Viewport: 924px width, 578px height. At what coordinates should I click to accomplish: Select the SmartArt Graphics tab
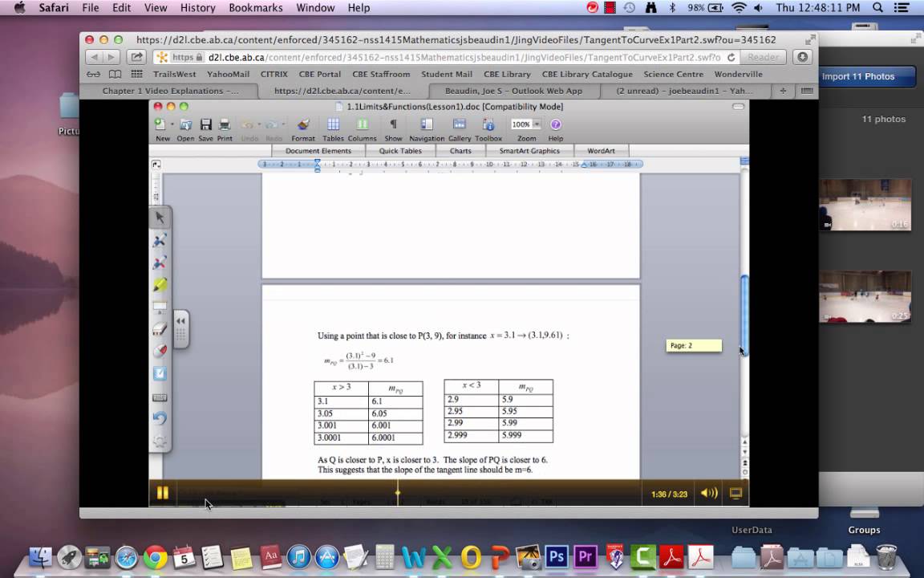(x=529, y=151)
